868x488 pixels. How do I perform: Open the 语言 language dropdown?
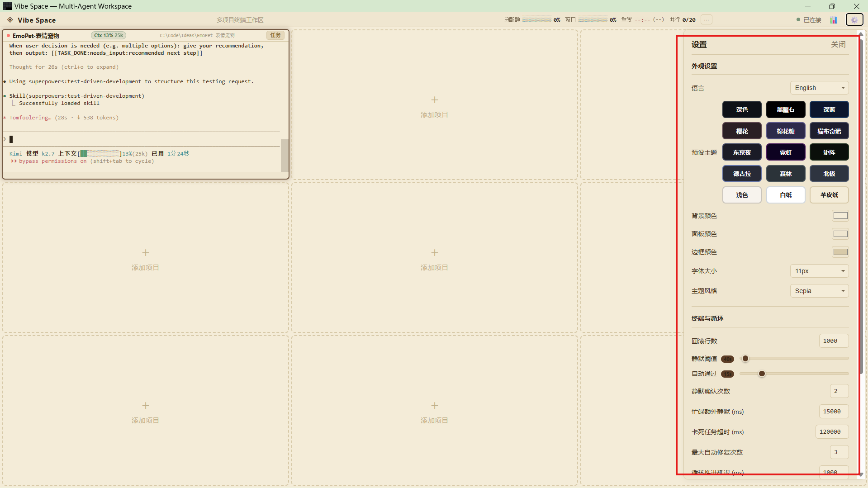819,88
